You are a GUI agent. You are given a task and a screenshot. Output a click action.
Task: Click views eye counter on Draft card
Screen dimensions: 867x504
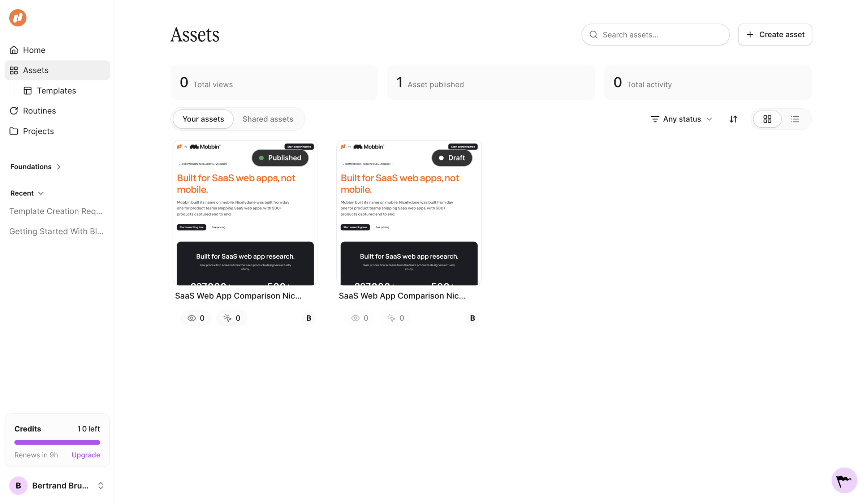pyautogui.click(x=360, y=318)
